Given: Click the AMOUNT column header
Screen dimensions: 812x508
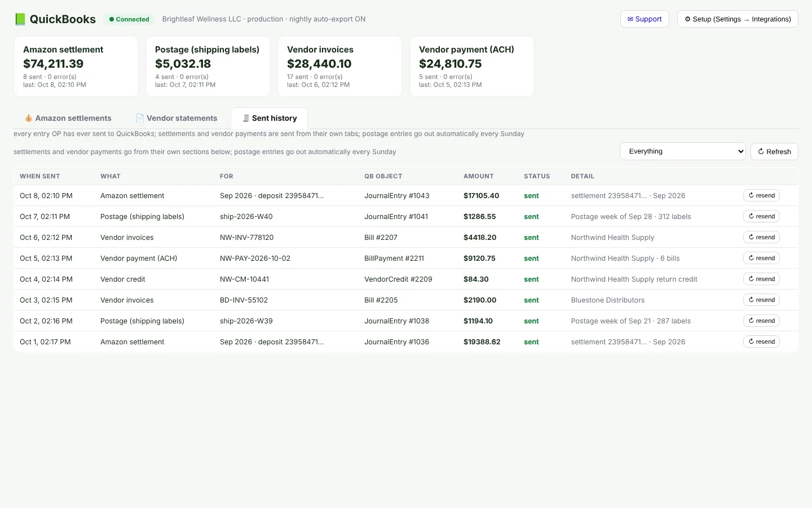Looking at the screenshot, I should tap(479, 176).
